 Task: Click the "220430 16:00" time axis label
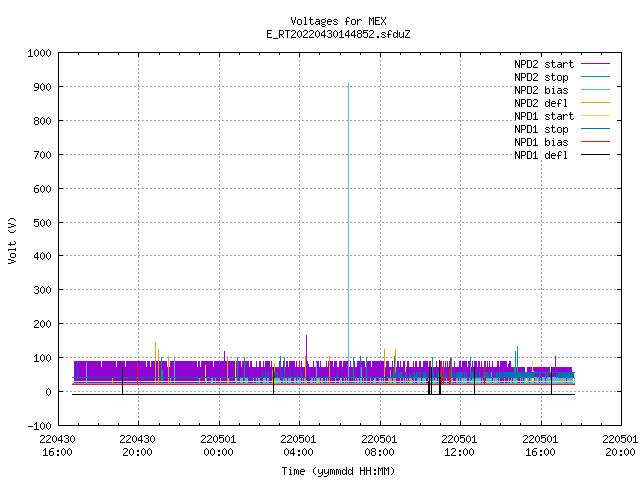click(x=57, y=445)
